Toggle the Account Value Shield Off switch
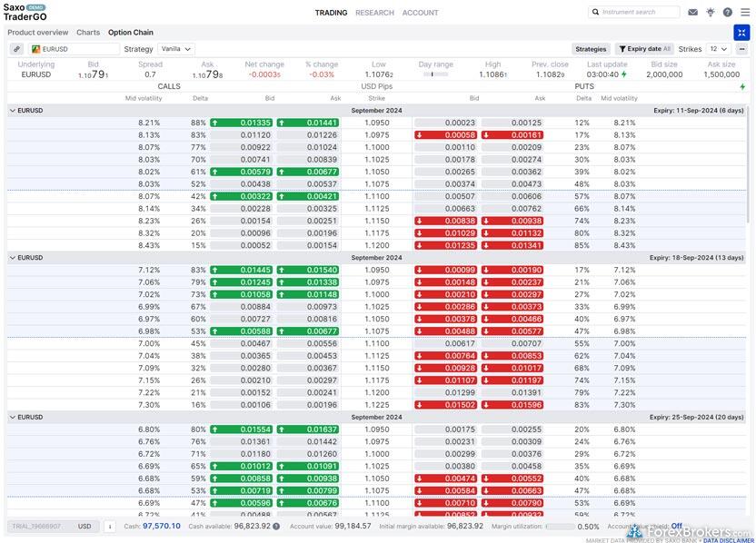 676,526
